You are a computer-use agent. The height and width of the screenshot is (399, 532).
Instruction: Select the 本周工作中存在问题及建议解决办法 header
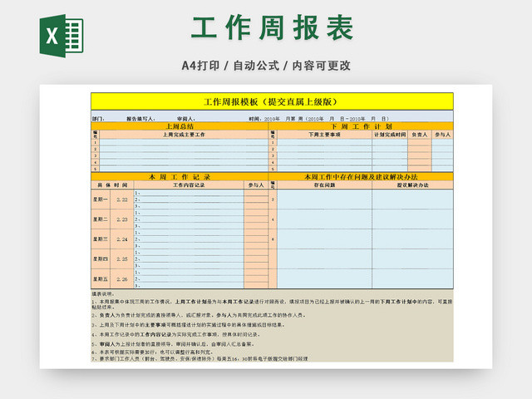click(361, 177)
